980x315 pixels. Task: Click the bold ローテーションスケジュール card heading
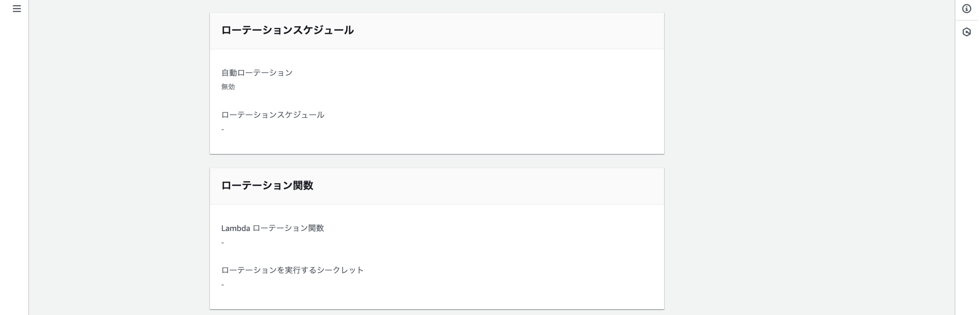287,30
